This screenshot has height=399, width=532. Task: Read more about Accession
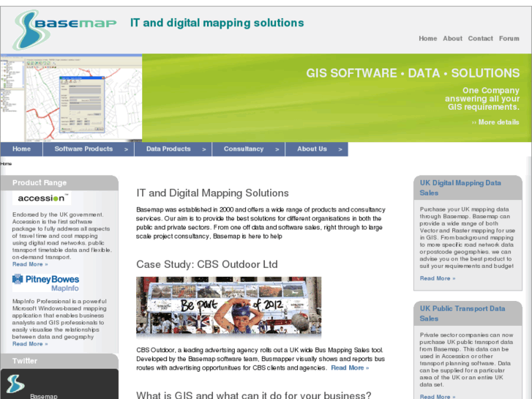(30, 264)
